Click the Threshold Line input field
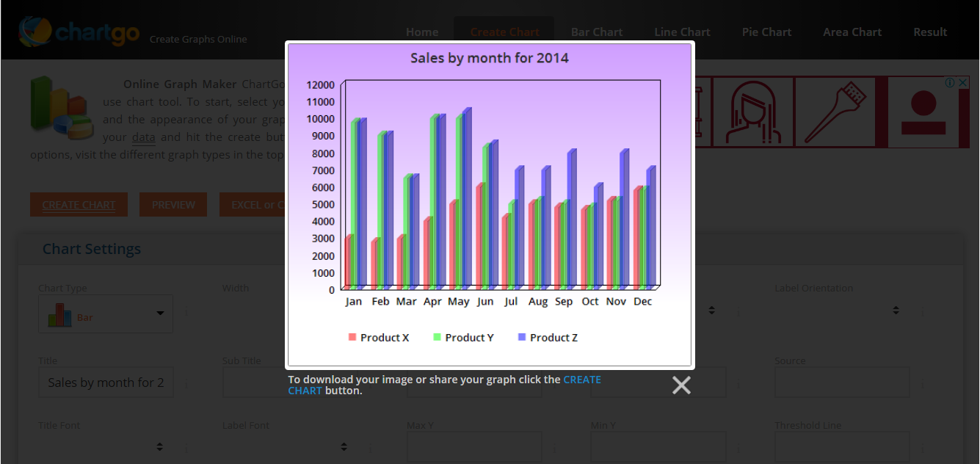The image size is (980, 464). (842, 446)
